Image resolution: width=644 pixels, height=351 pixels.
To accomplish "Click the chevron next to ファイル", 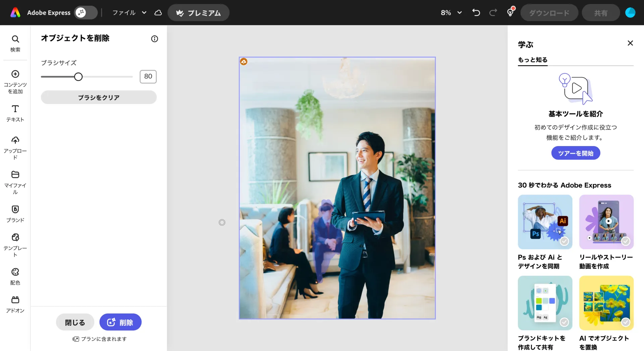I will tap(144, 13).
